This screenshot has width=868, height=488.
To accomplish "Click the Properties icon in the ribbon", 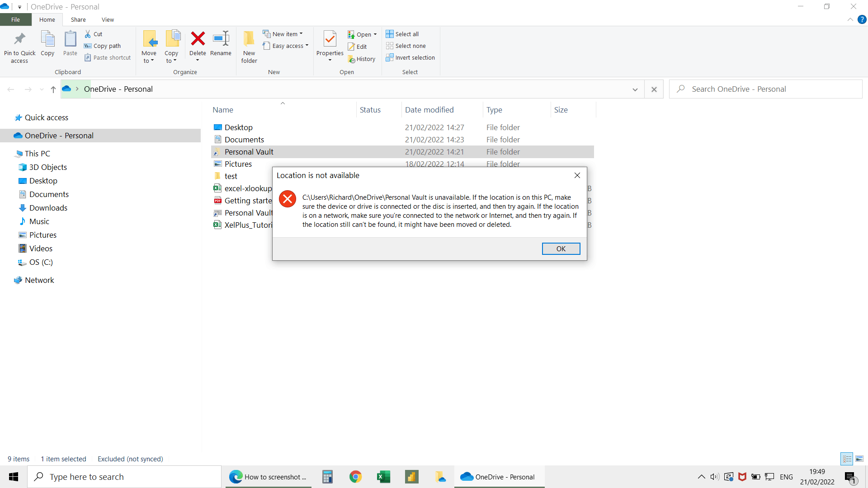I will pos(330,39).
